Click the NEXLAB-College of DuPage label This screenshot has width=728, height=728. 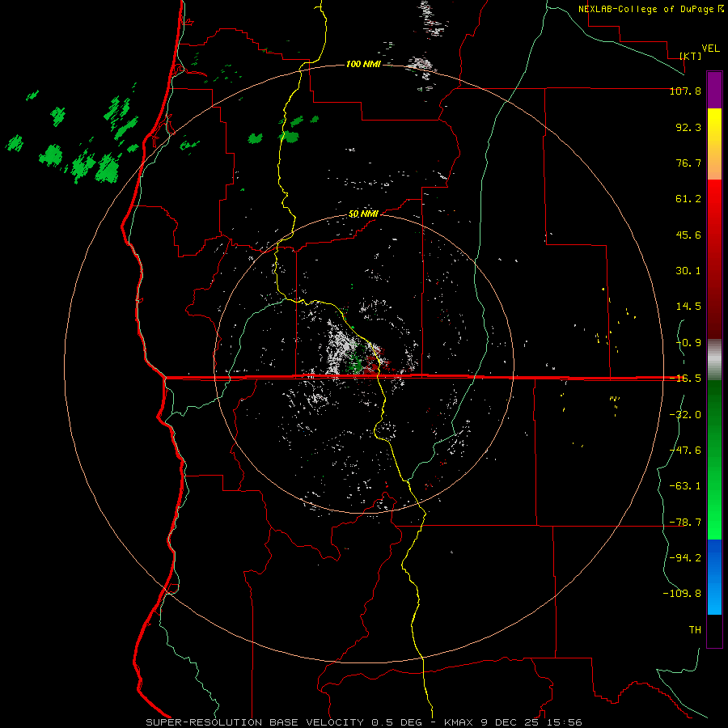[x=651, y=9]
